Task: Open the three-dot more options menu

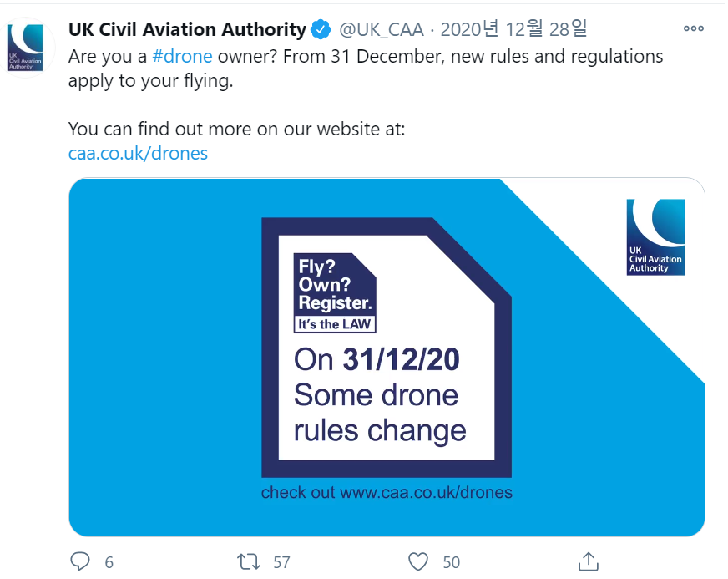Action: pos(694,28)
